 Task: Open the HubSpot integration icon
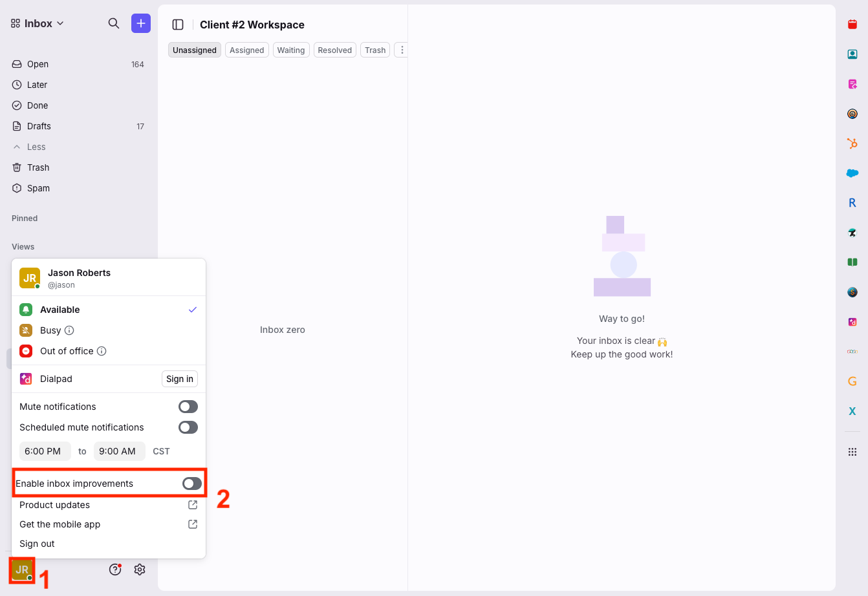pos(852,144)
